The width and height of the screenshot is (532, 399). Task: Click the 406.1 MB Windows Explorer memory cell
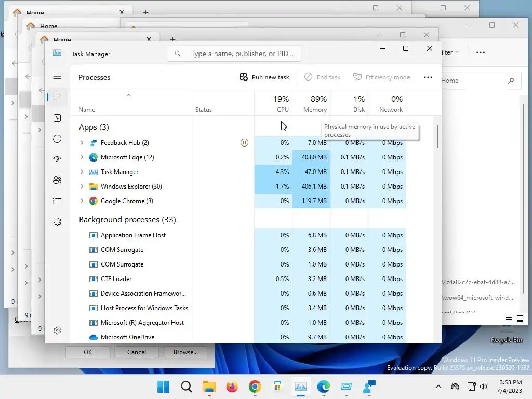click(x=312, y=187)
